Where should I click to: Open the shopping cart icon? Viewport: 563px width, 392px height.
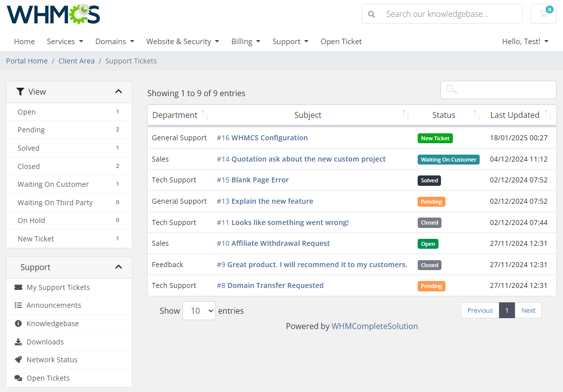(x=544, y=14)
